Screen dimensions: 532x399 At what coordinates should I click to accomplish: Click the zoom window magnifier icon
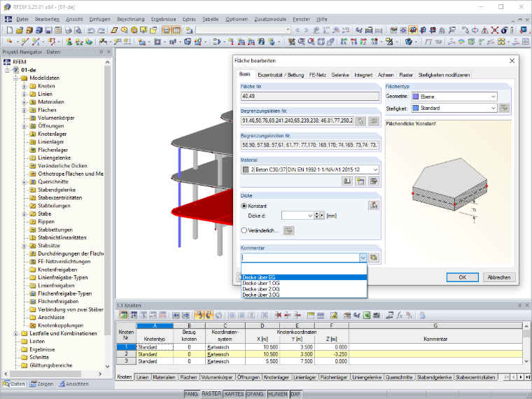301,42
